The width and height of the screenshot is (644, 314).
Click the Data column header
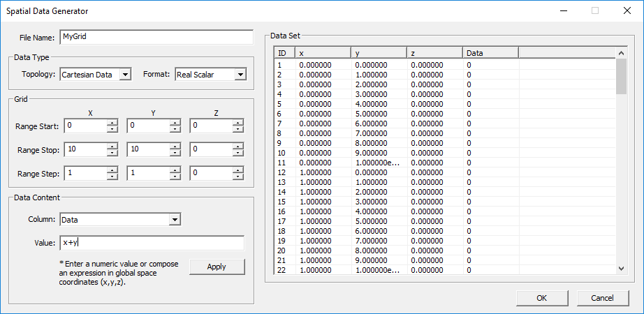[490, 53]
